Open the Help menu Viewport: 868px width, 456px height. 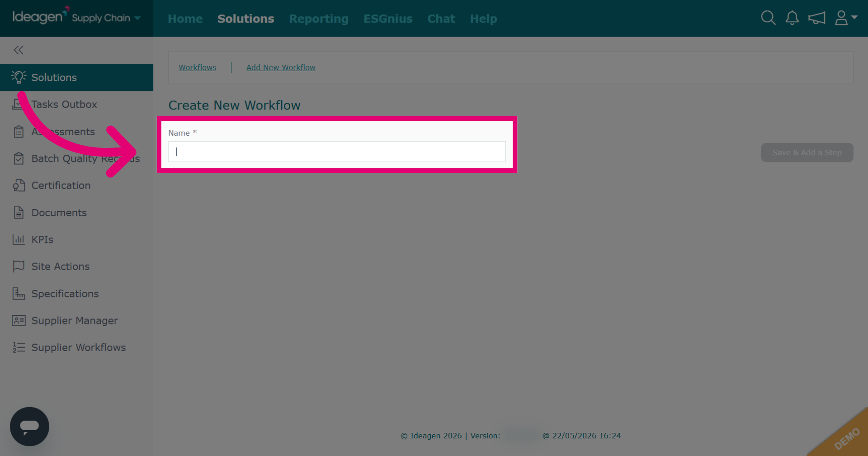point(483,19)
